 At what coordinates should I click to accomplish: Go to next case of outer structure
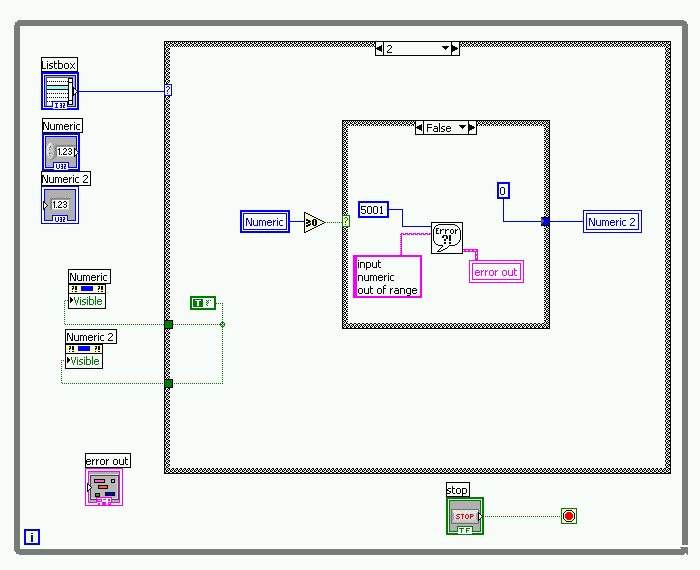[x=455, y=49]
